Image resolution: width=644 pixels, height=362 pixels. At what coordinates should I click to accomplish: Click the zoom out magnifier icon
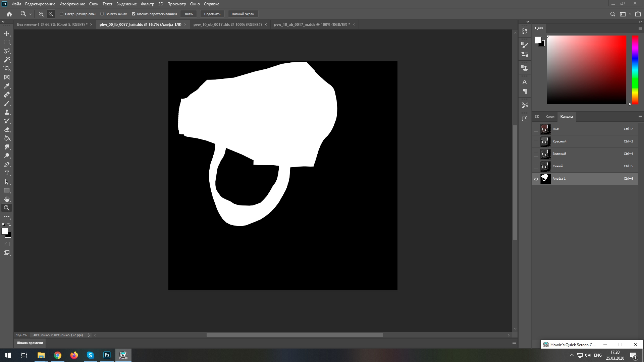(x=51, y=14)
